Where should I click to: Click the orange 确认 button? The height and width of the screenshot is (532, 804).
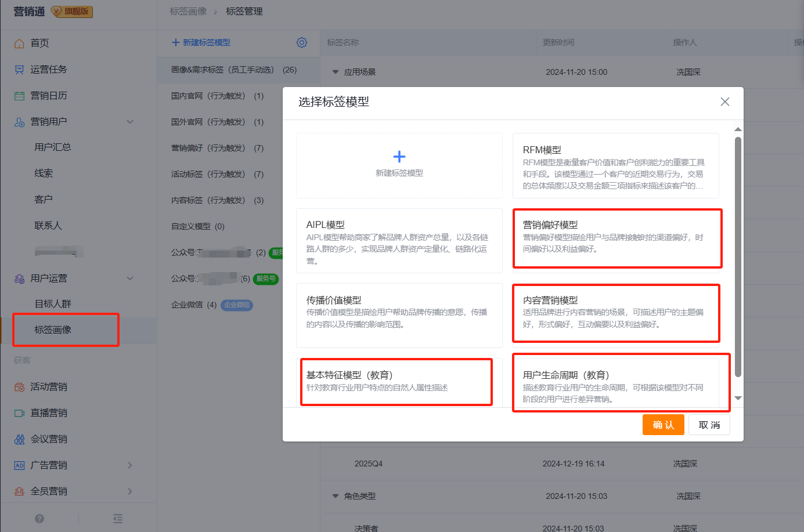point(664,425)
